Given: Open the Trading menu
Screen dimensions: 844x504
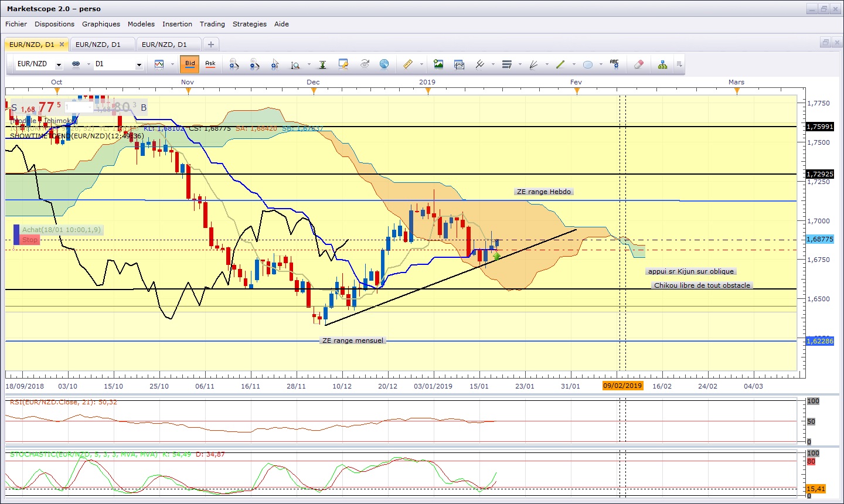Looking at the screenshot, I should 212,24.
